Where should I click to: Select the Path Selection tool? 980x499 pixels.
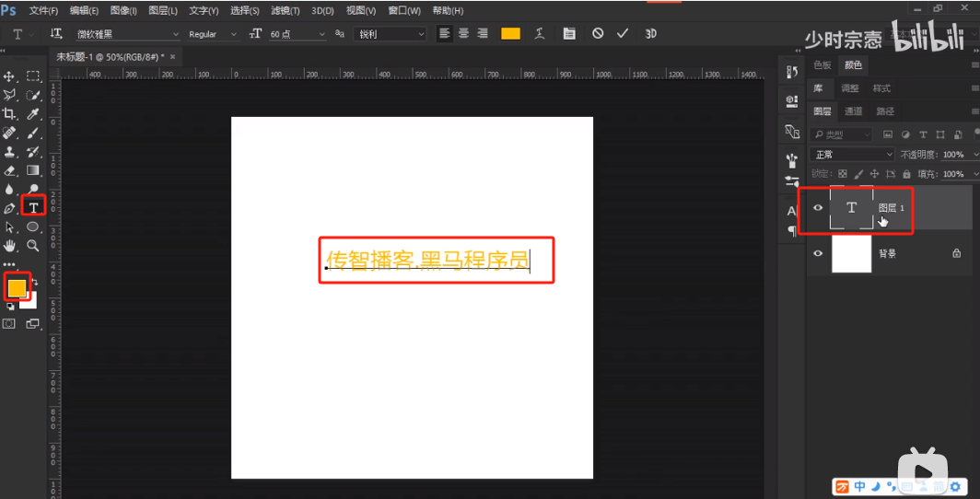pyautogui.click(x=9, y=226)
